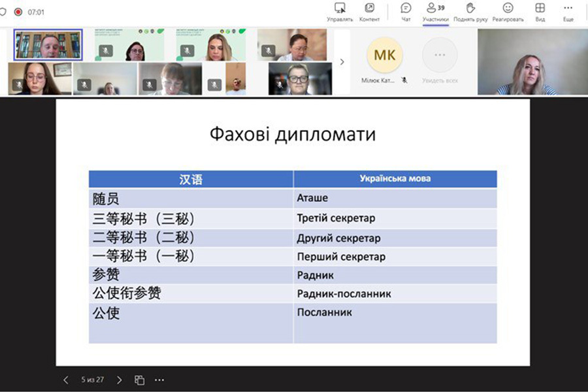Go to the previous slide
588x392 pixels.
click(65, 380)
